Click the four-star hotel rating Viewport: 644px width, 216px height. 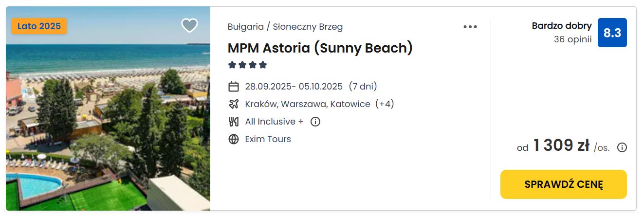(x=248, y=65)
